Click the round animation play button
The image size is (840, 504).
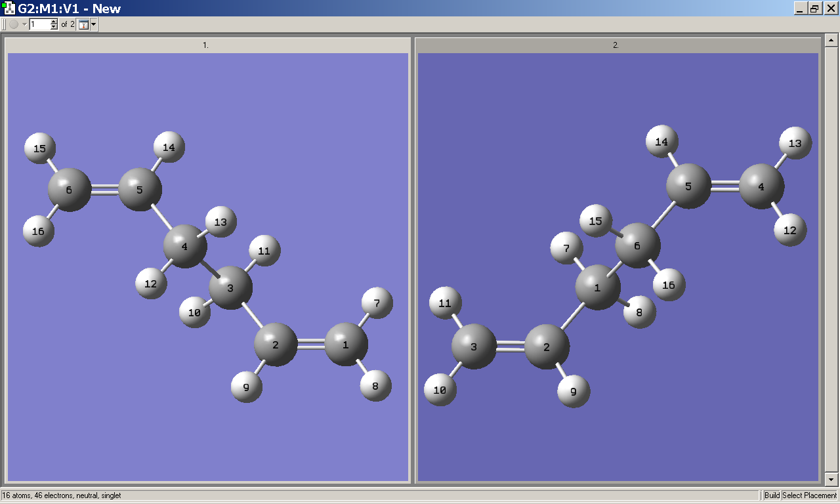coord(14,24)
